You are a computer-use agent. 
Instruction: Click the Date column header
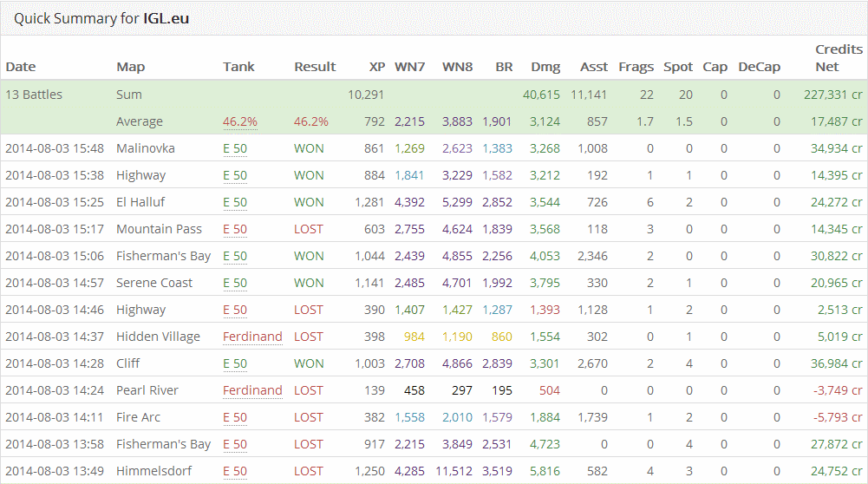[x=21, y=67]
